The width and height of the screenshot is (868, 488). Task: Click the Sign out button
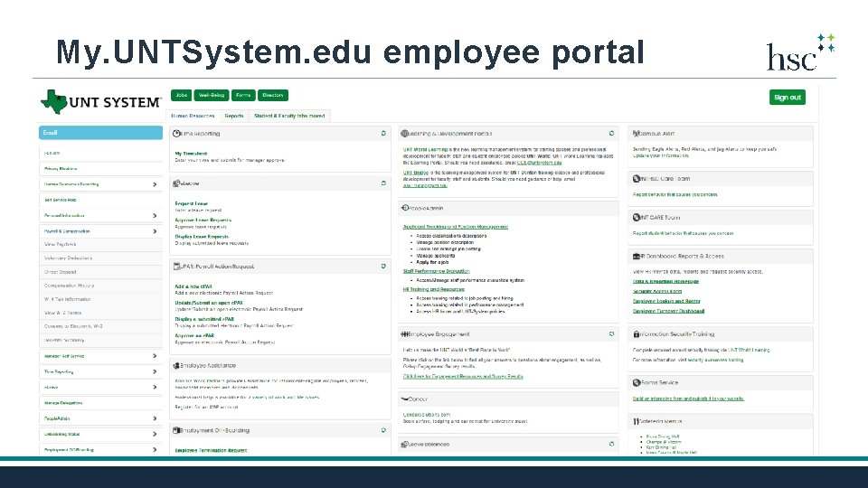[x=788, y=98]
